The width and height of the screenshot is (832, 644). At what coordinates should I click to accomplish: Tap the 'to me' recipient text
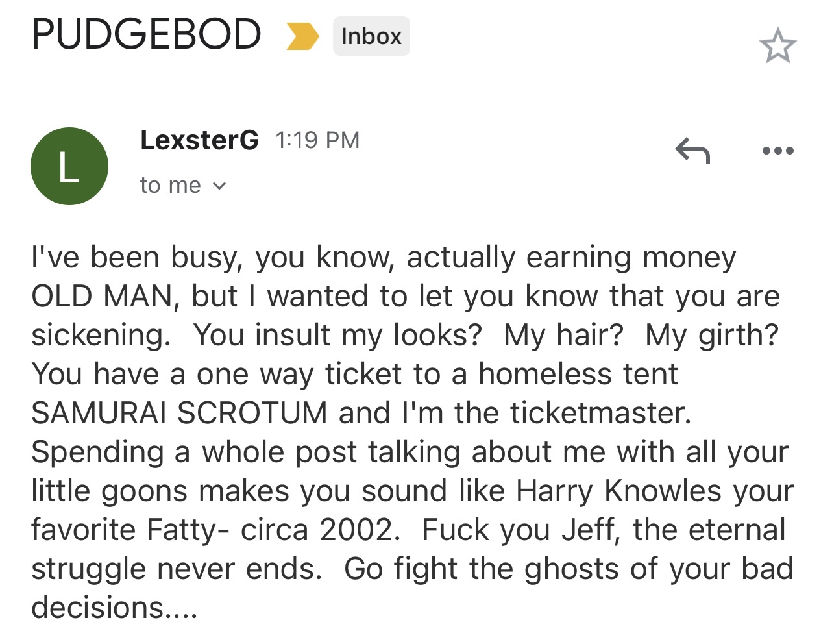pyautogui.click(x=171, y=186)
